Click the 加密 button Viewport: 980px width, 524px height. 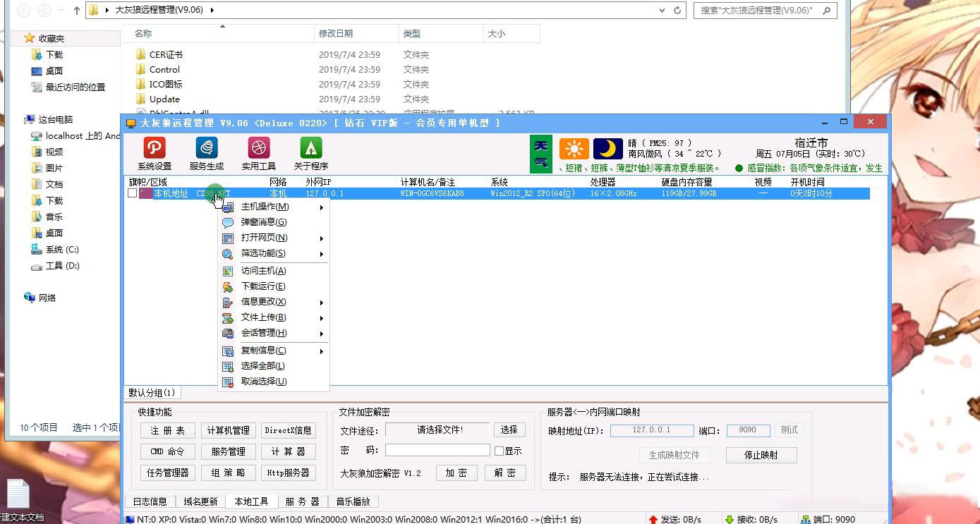[456, 473]
